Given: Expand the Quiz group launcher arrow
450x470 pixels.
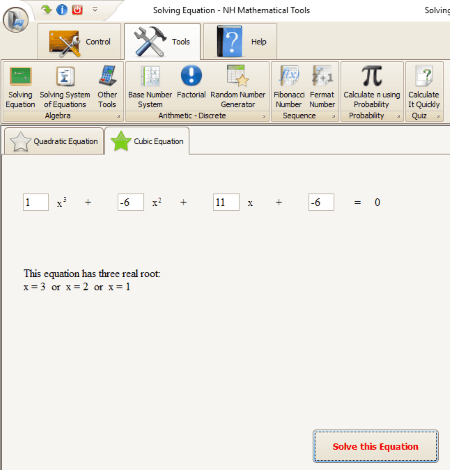Looking at the screenshot, I should point(438,116).
